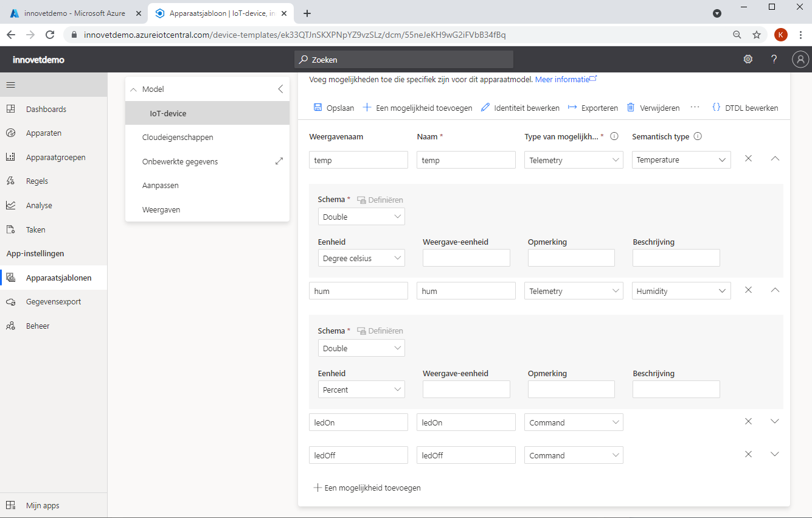Viewport: 812px width, 518px height.
Task: Click Weergave-eenheid field for temp
Action: pos(466,258)
